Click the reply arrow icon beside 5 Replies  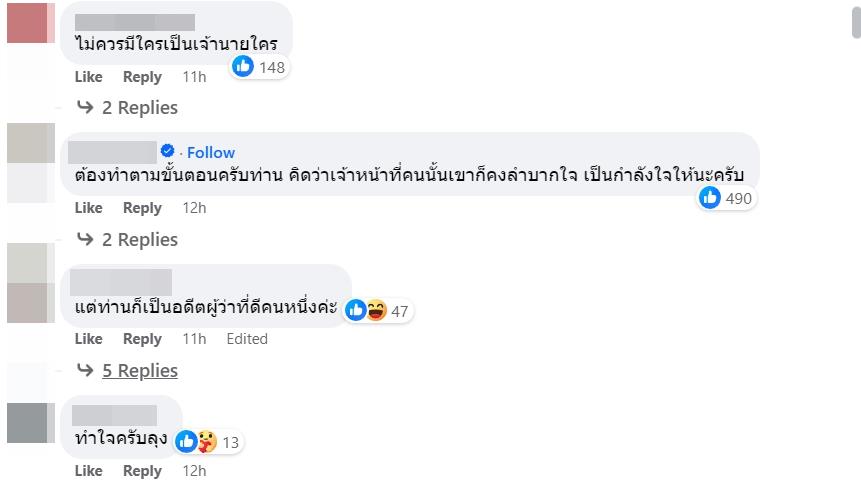[86, 371]
